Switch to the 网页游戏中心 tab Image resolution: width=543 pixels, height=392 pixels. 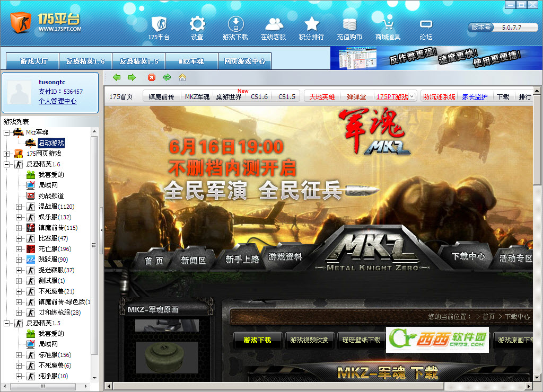click(x=245, y=61)
